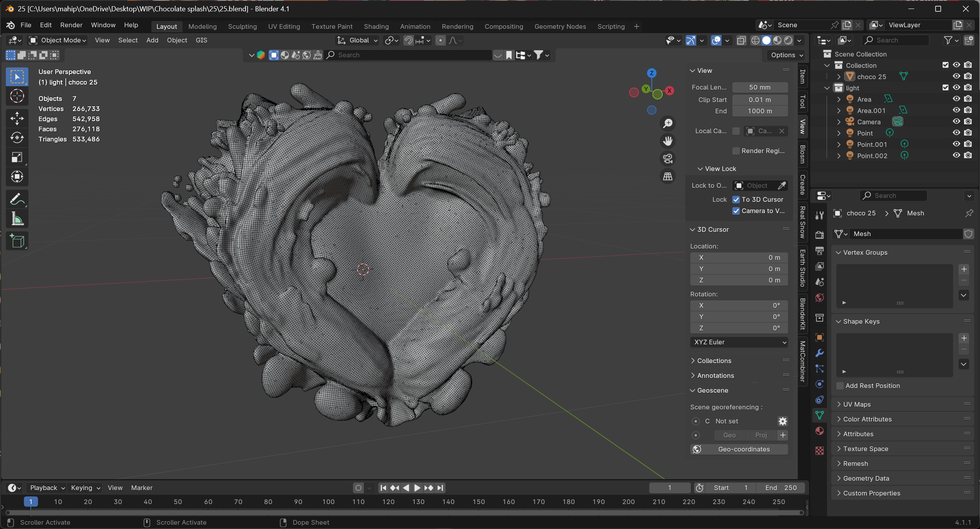Switch to perspective/orthographic grid button
This screenshot has width=980, height=529.
(668, 176)
